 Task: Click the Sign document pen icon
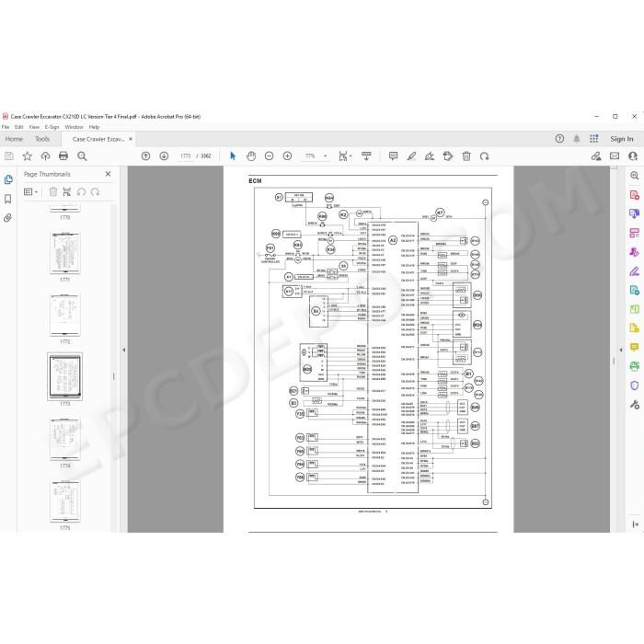[430, 156]
